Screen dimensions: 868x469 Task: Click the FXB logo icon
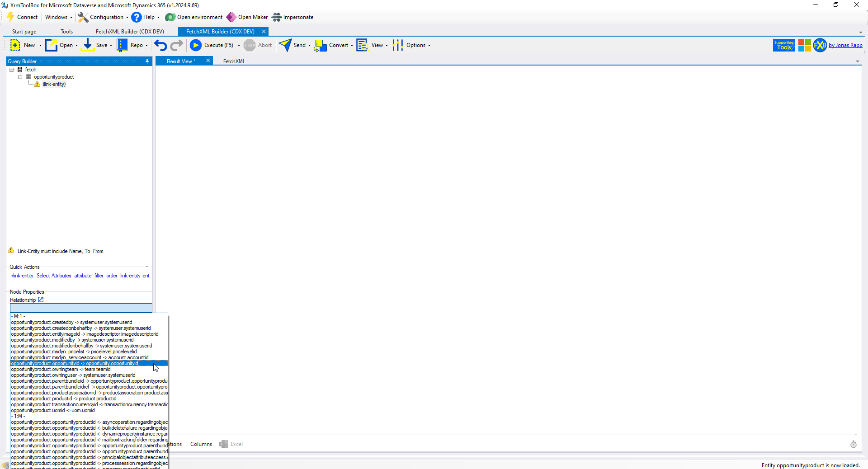coord(820,45)
